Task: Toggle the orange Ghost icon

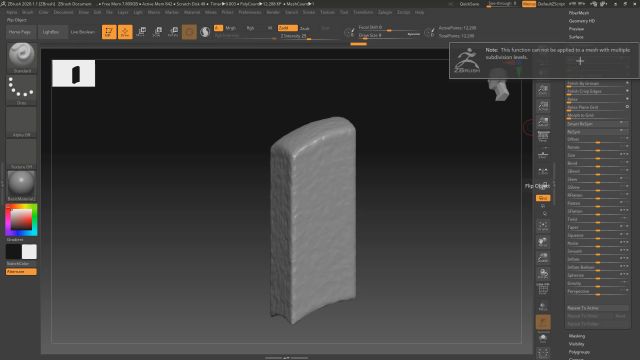Action: [543, 322]
